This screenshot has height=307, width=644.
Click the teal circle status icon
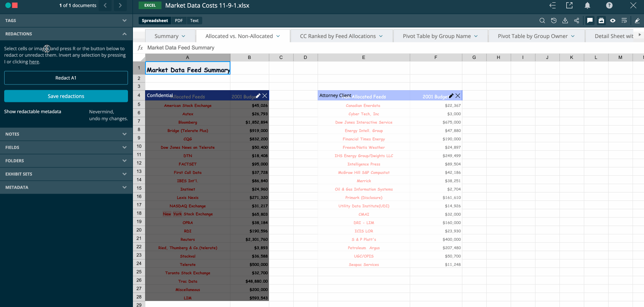point(8,5)
